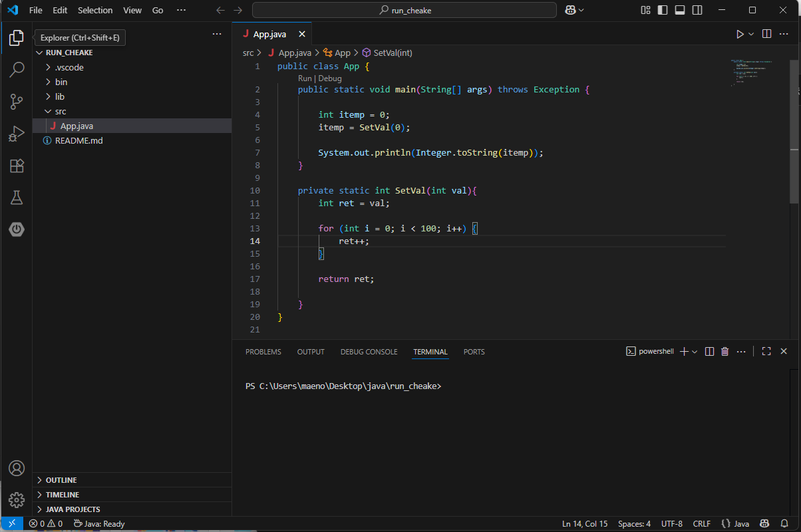This screenshot has height=532, width=801.
Task: Open Copilot status icon in status bar
Action: coord(765,524)
